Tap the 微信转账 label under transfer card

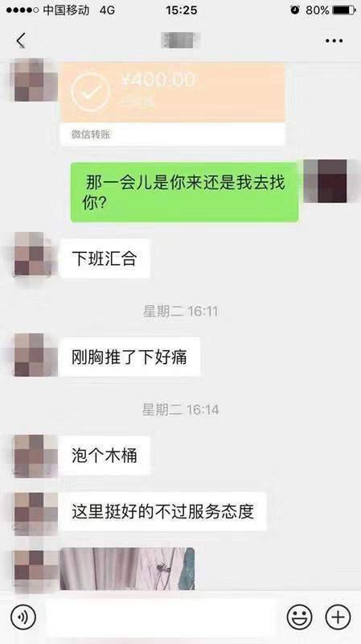(x=91, y=134)
